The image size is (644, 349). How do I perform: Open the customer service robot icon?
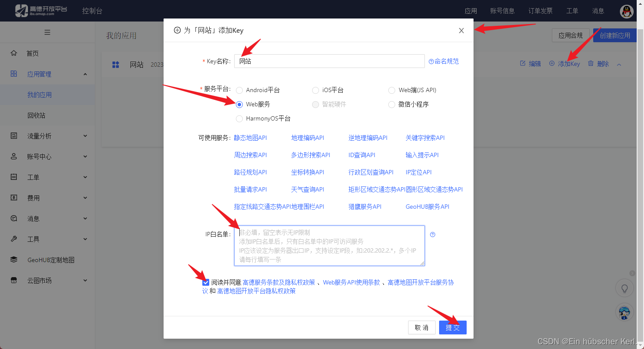[624, 312]
